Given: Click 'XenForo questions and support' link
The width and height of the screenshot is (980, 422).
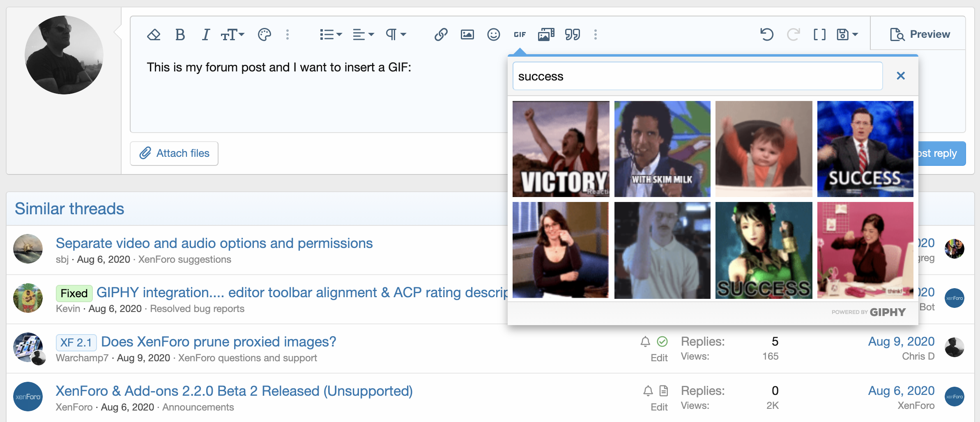Looking at the screenshot, I should point(247,358).
